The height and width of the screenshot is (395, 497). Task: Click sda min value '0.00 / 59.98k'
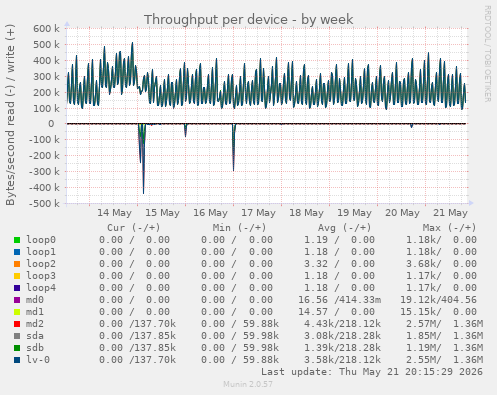pos(240,336)
